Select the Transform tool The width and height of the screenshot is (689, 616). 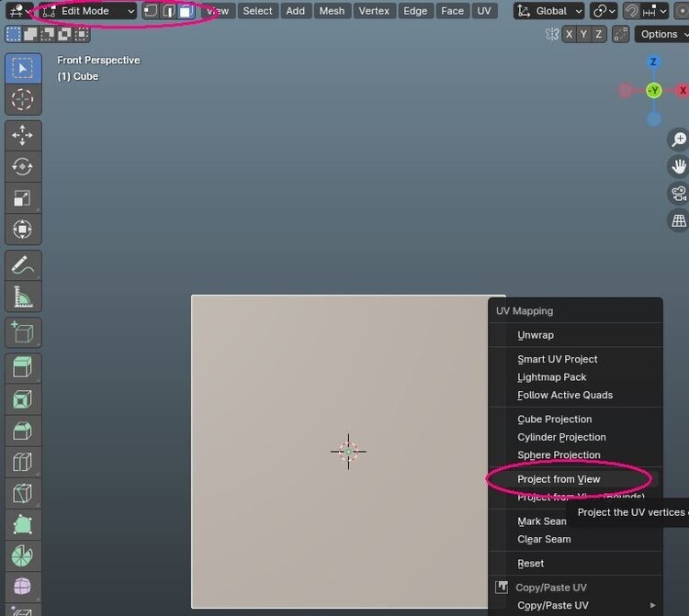(23, 230)
